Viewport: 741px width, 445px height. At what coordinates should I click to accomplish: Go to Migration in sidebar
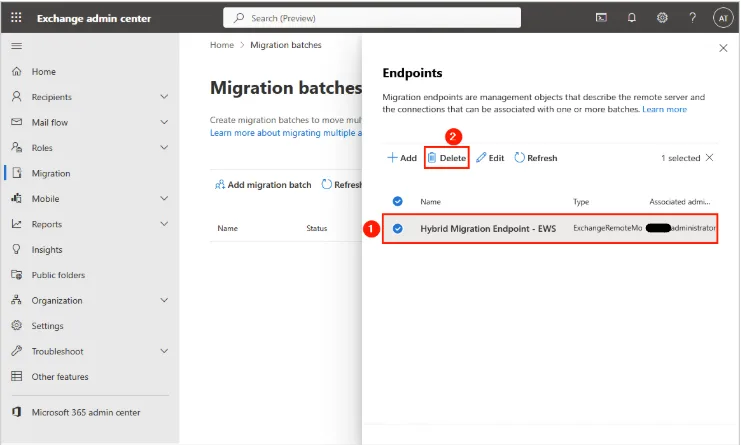[x=50, y=173]
